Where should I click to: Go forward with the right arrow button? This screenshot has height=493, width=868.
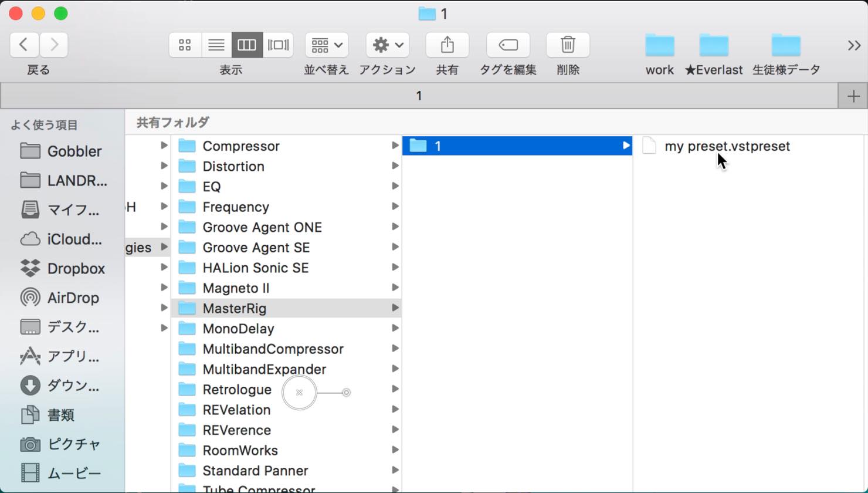53,45
